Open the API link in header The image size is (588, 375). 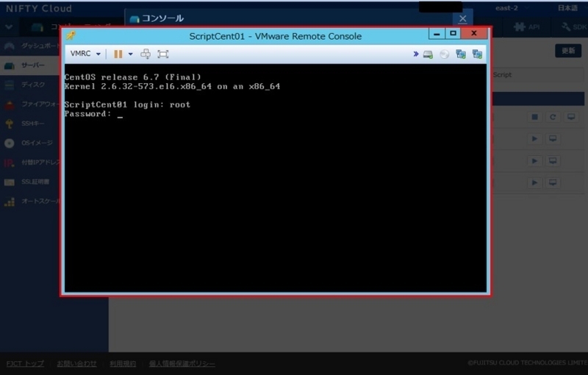(527, 26)
